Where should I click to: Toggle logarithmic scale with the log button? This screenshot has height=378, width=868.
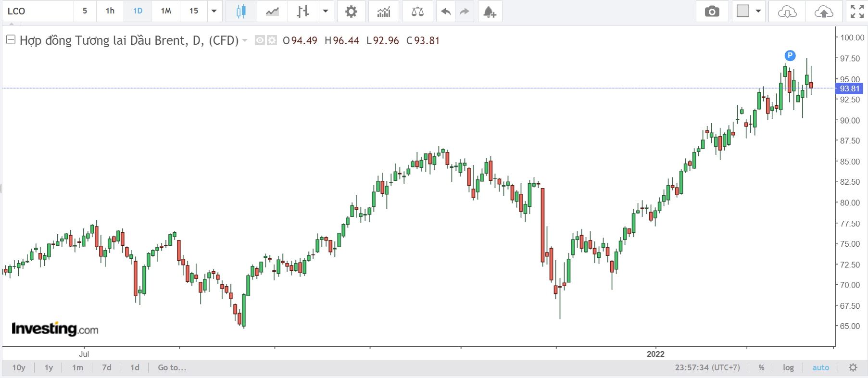tap(788, 367)
